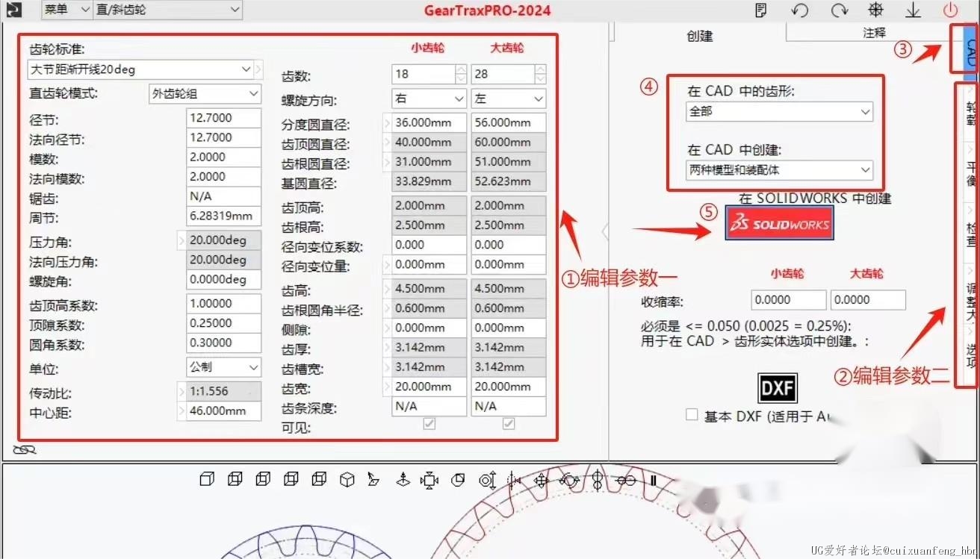The height and width of the screenshot is (559, 980).
Task: Select the 选项 vertical side tab
Action: (970, 355)
